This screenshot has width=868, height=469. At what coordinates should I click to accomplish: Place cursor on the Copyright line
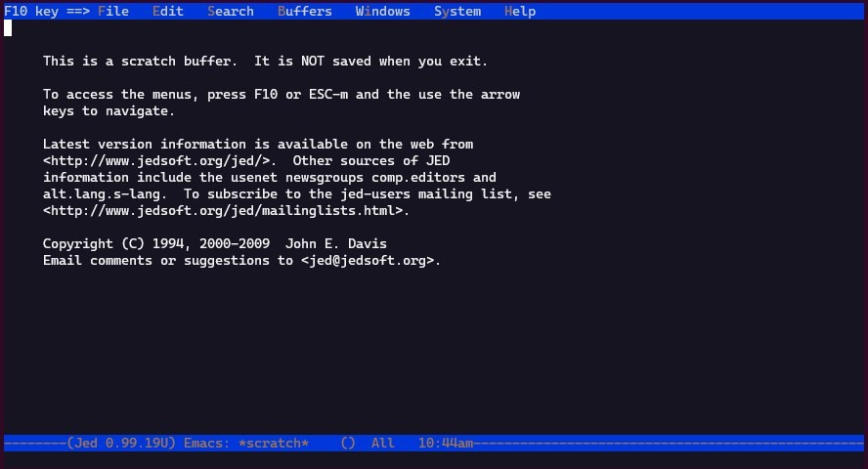[x=215, y=244]
